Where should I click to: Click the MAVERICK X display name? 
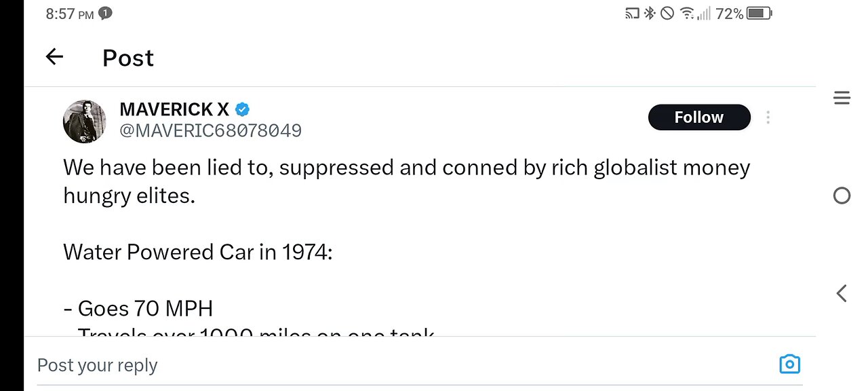[x=174, y=109]
